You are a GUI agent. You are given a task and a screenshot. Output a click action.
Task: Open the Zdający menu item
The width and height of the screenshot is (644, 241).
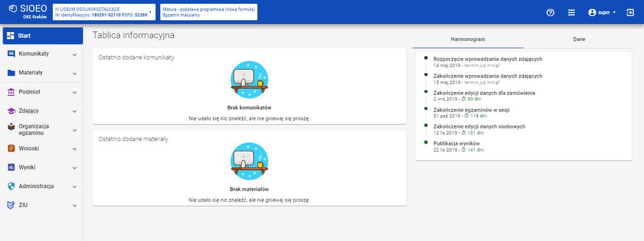click(43, 111)
